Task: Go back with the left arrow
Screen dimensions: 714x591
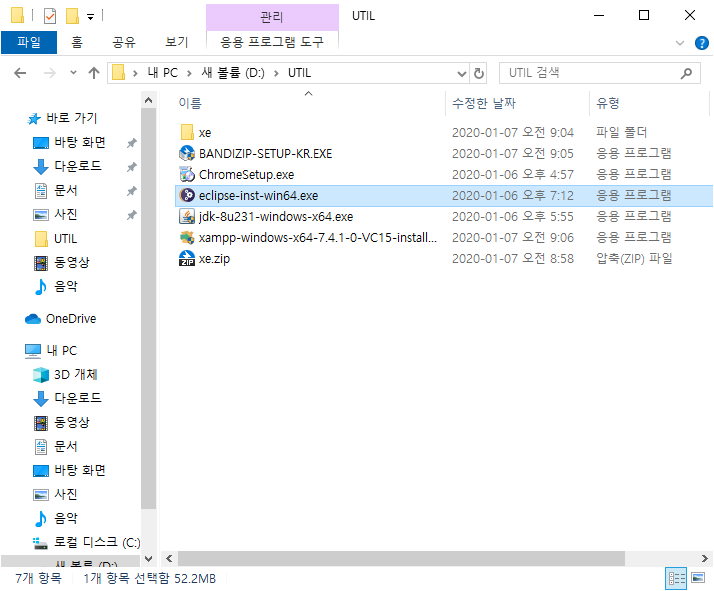Action: click(20, 73)
